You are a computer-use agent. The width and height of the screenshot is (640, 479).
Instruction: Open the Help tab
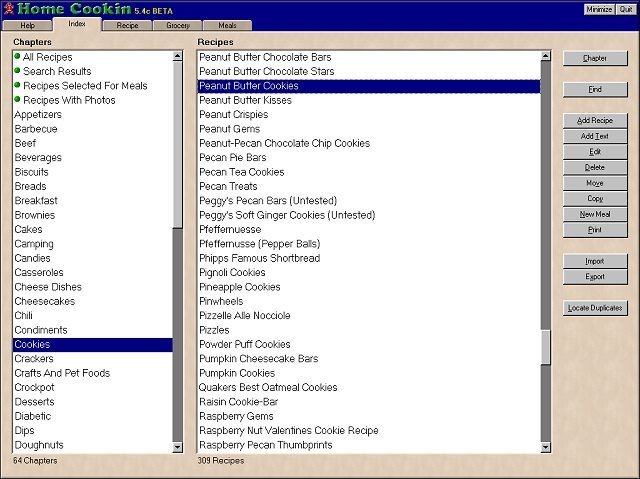tap(27, 25)
